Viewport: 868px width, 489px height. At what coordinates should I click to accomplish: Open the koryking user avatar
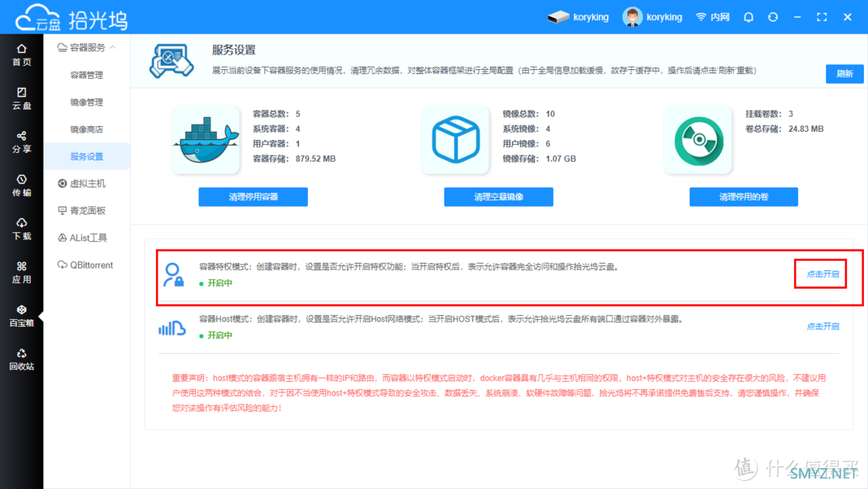click(633, 17)
